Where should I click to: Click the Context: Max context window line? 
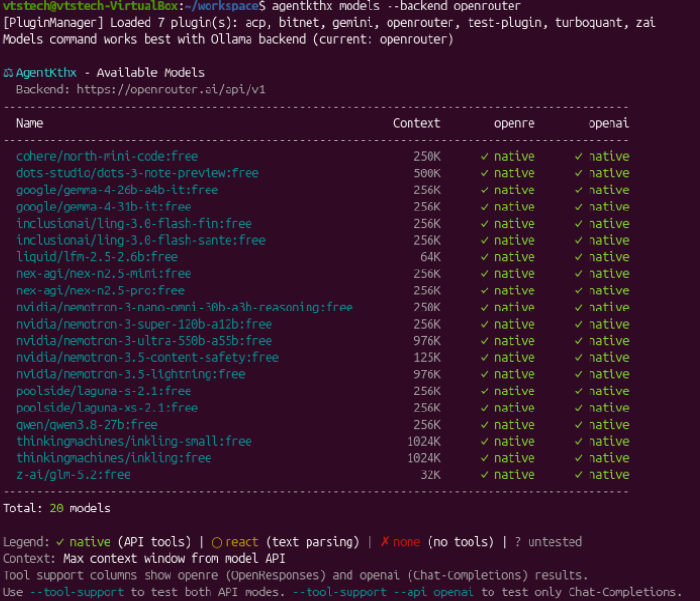click(x=144, y=558)
